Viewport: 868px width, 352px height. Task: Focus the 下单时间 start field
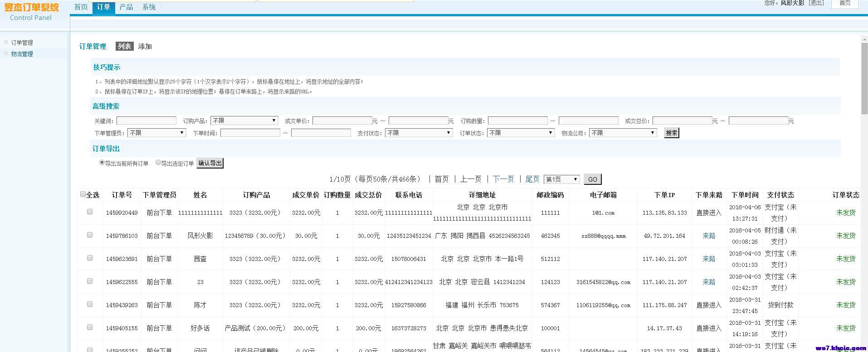tap(250, 133)
